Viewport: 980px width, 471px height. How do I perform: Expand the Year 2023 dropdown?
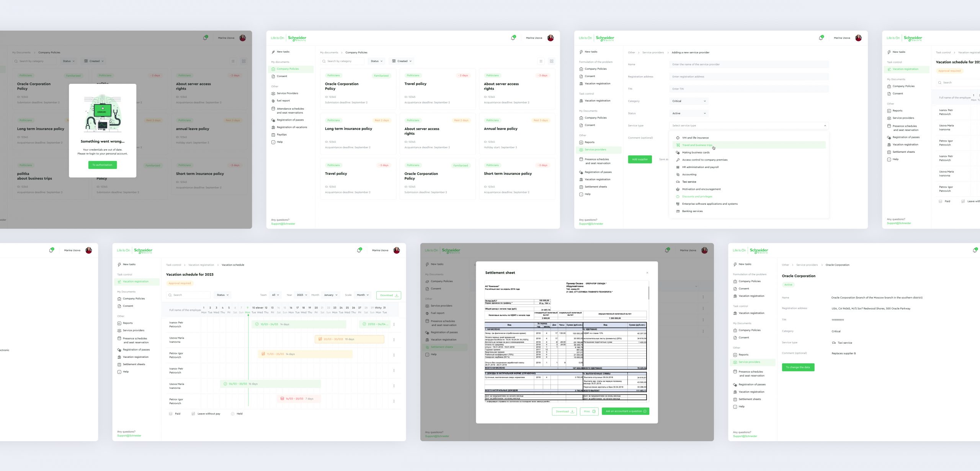pos(302,295)
